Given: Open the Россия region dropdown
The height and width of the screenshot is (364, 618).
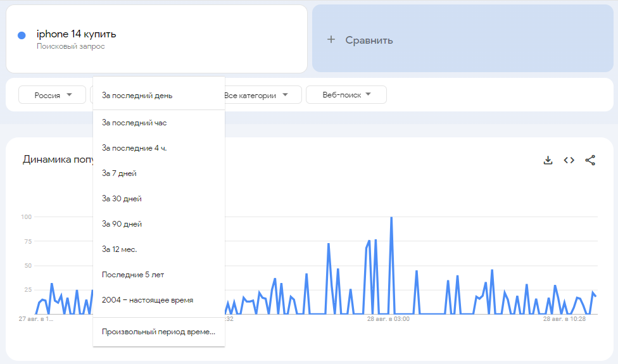Looking at the screenshot, I should (x=52, y=95).
